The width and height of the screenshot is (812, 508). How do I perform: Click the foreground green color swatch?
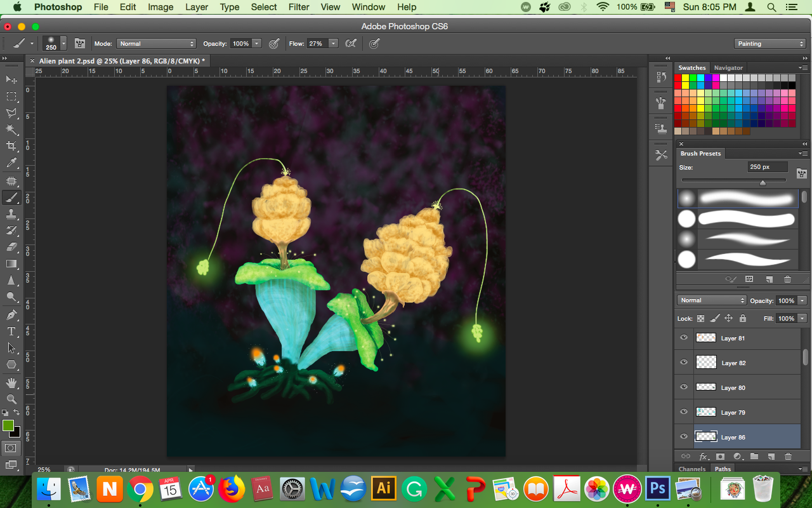8,425
